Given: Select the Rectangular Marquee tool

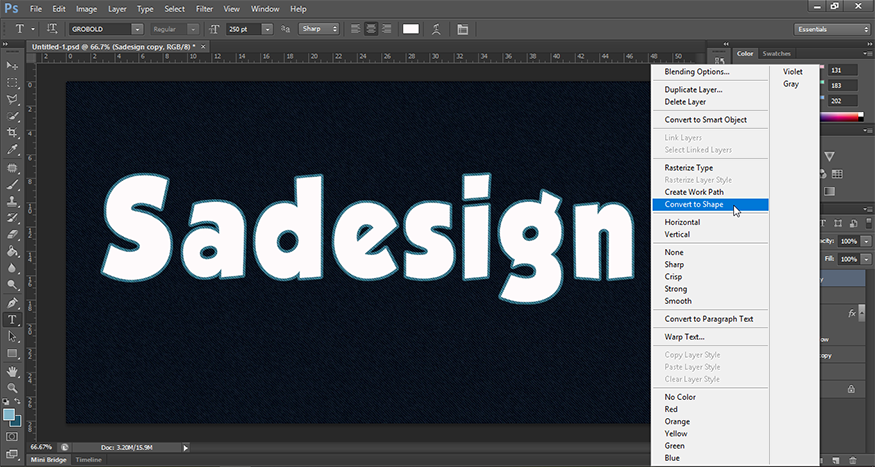Looking at the screenshot, I should tap(12, 83).
